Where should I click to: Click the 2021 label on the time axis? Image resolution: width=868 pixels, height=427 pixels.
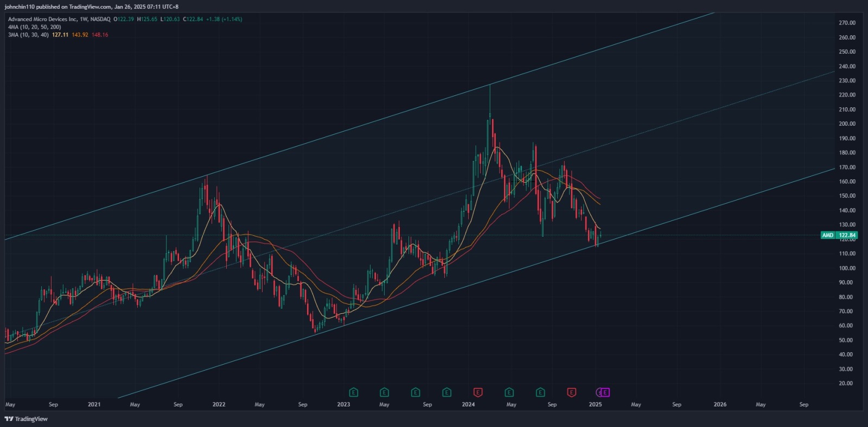pos(94,404)
